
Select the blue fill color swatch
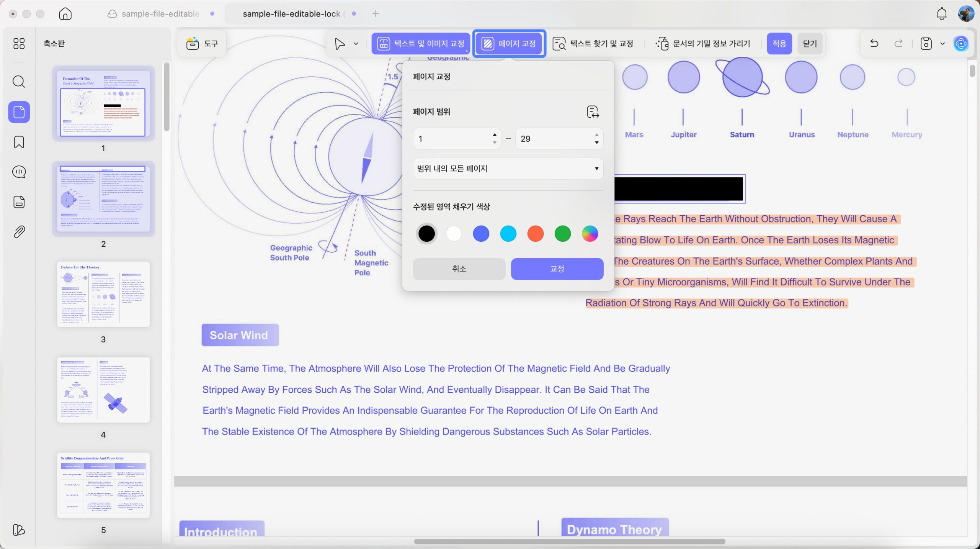(481, 234)
